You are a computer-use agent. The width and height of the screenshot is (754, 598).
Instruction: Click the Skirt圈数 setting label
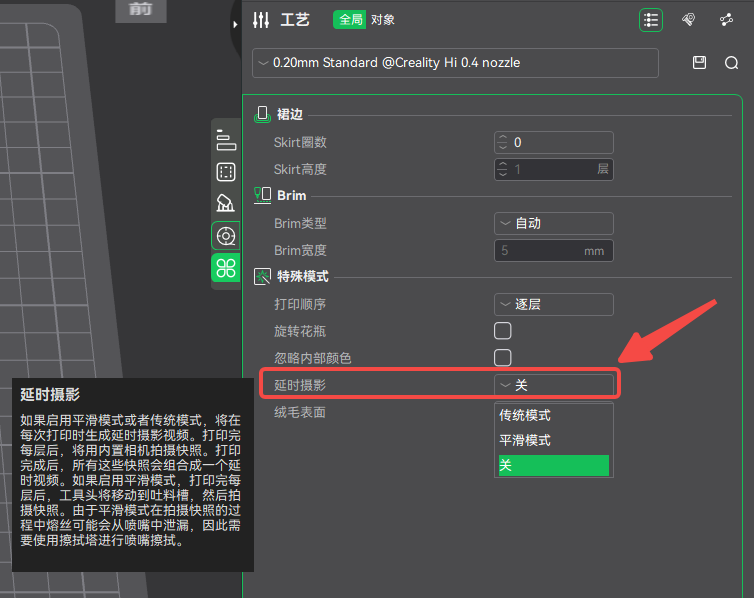[x=300, y=142]
